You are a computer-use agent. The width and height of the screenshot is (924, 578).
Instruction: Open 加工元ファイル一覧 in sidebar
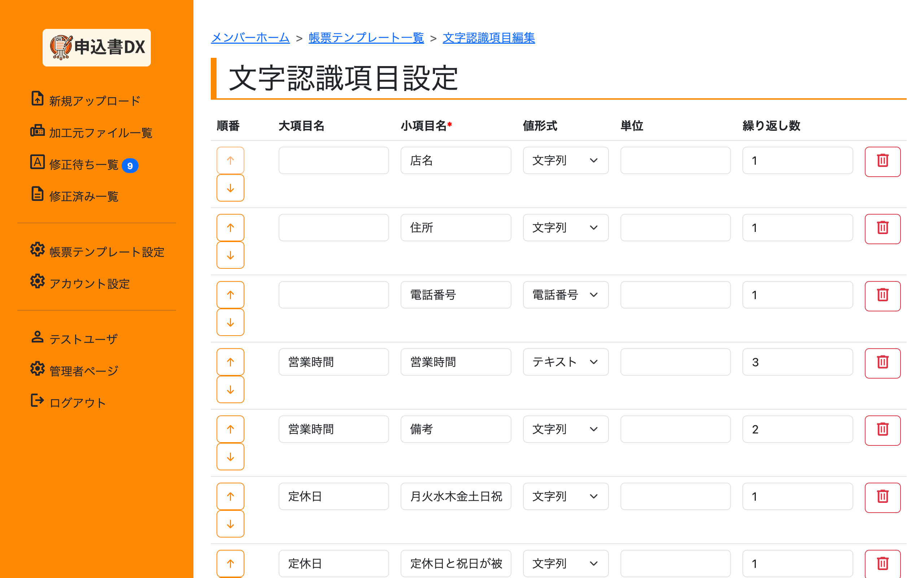pyautogui.click(x=91, y=132)
